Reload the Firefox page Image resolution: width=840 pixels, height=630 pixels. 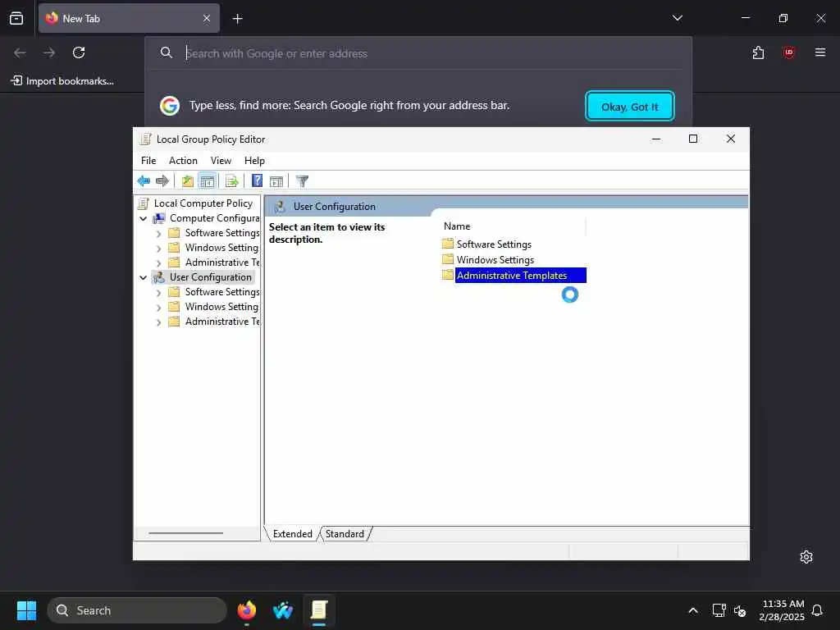[x=79, y=52]
